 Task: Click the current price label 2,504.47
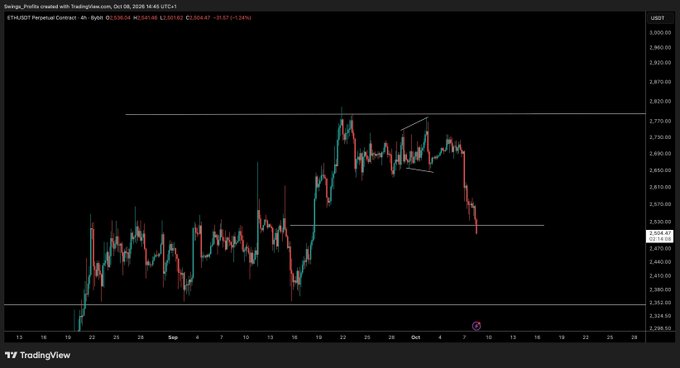click(x=660, y=233)
